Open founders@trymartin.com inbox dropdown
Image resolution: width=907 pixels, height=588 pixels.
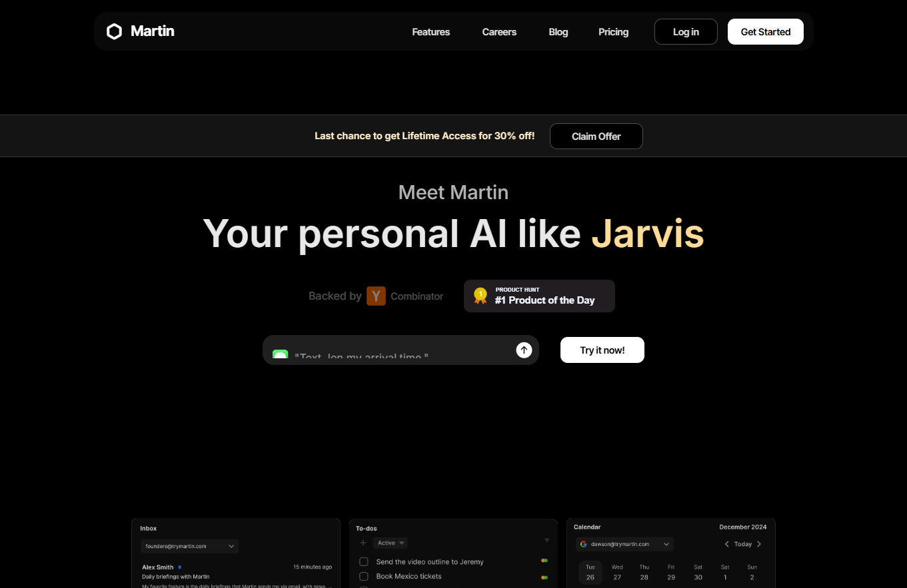pos(189,546)
